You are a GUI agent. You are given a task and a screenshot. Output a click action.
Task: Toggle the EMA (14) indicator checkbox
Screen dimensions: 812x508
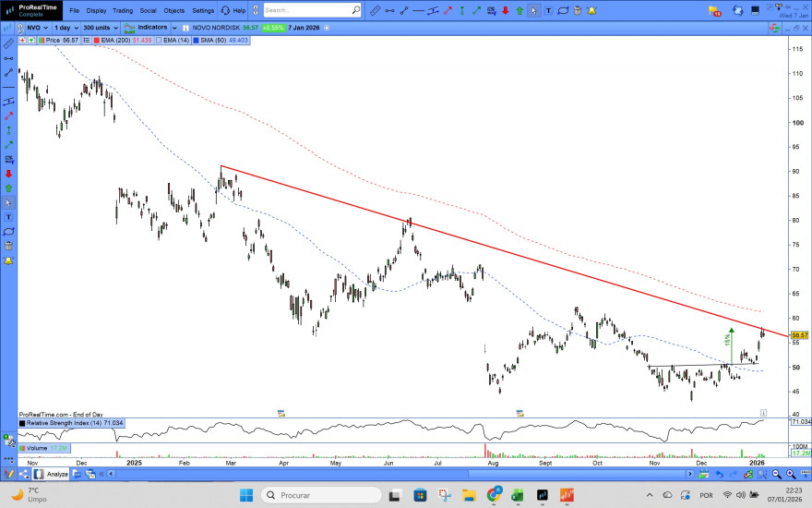(x=159, y=40)
